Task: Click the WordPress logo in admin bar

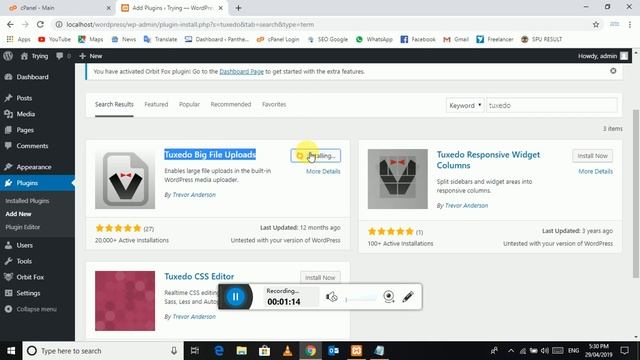Action: [8, 56]
